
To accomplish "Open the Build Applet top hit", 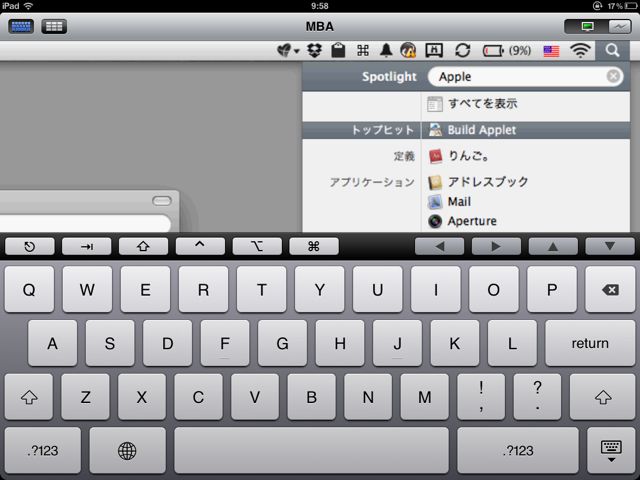I will [x=466, y=130].
